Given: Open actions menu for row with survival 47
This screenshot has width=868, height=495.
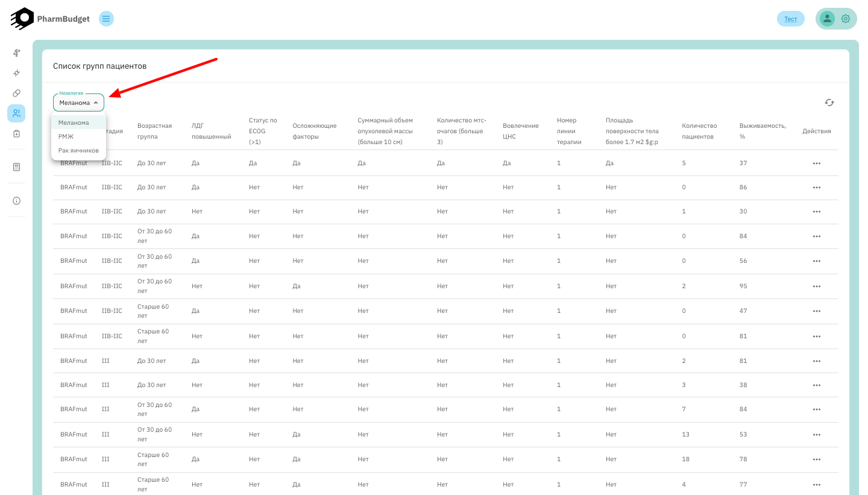Looking at the screenshot, I should coord(817,311).
